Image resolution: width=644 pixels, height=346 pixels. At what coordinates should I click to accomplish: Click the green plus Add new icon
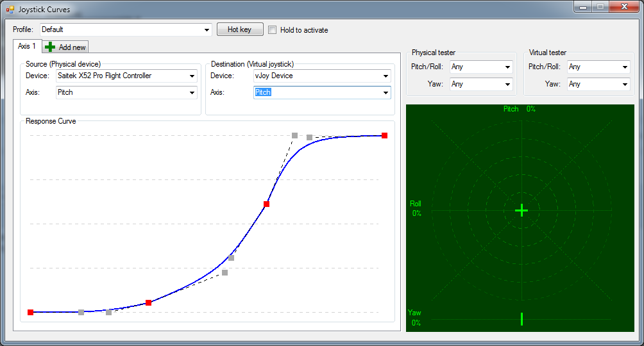pyautogui.click(x=50, y=47)
